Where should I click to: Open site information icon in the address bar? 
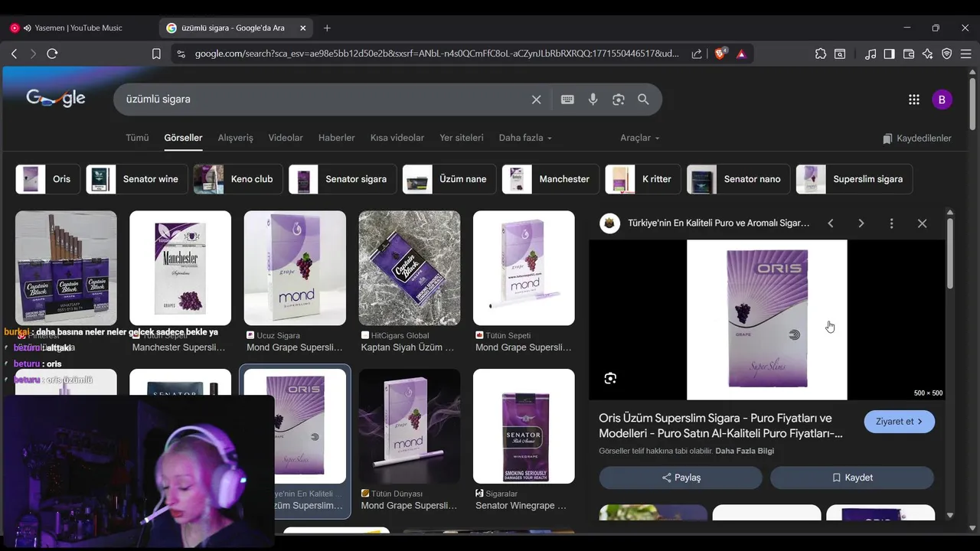click(181, 54)
